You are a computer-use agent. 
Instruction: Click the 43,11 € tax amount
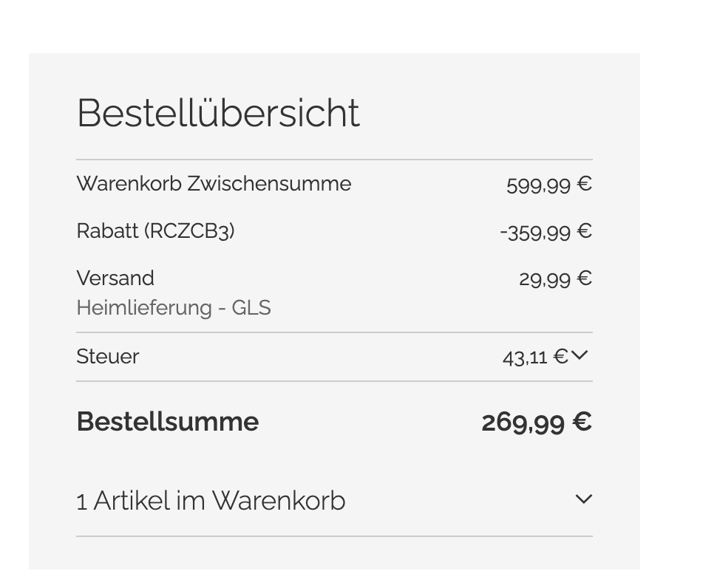click(x=534, y=358)
